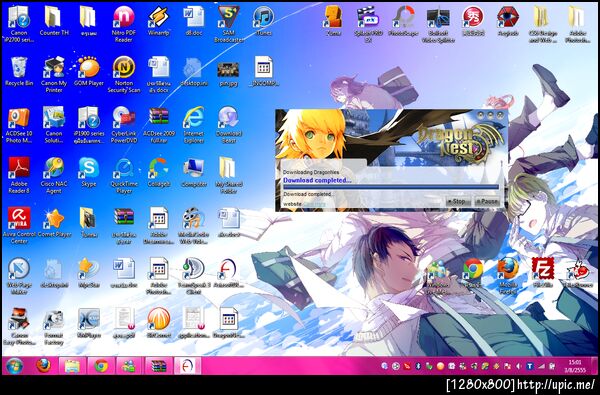The image size is (600, 395).
Task: Open Google Chrome desktop shortcut
Action: coord(473,273)
